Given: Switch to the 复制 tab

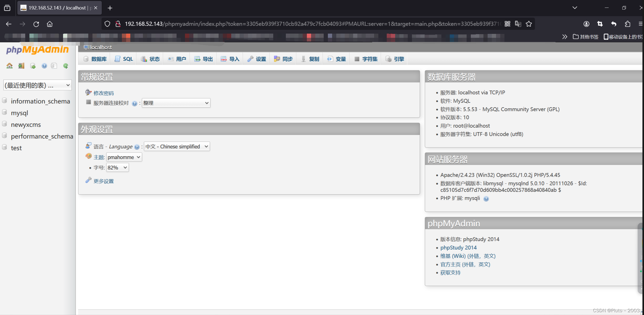Looking at the screenshot, I should click(310, 59).
